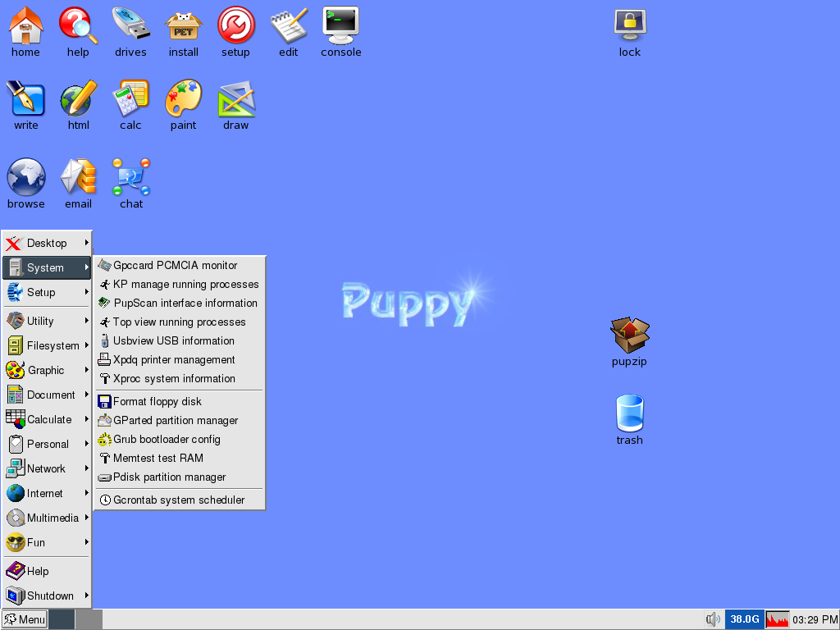Image resolution: width=840 pixels, height=630 pixels.
Task: Open the Network submenu
Action: click(47, 468)
